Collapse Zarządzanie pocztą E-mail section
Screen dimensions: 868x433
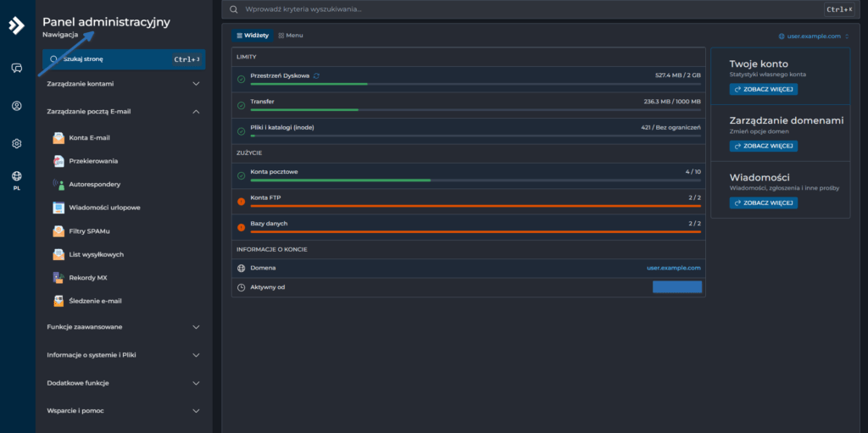123,111
